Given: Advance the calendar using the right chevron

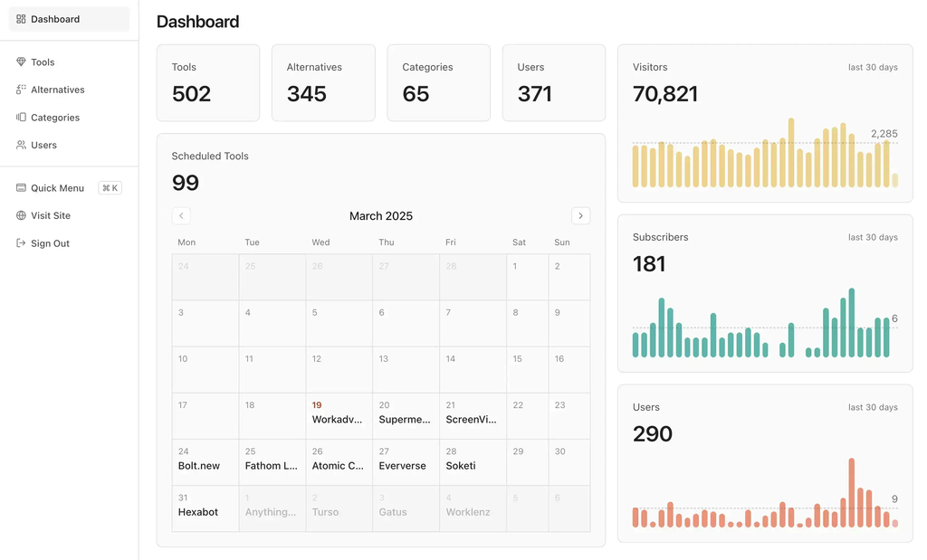Looking at the screenshot, I should [580, 215].
